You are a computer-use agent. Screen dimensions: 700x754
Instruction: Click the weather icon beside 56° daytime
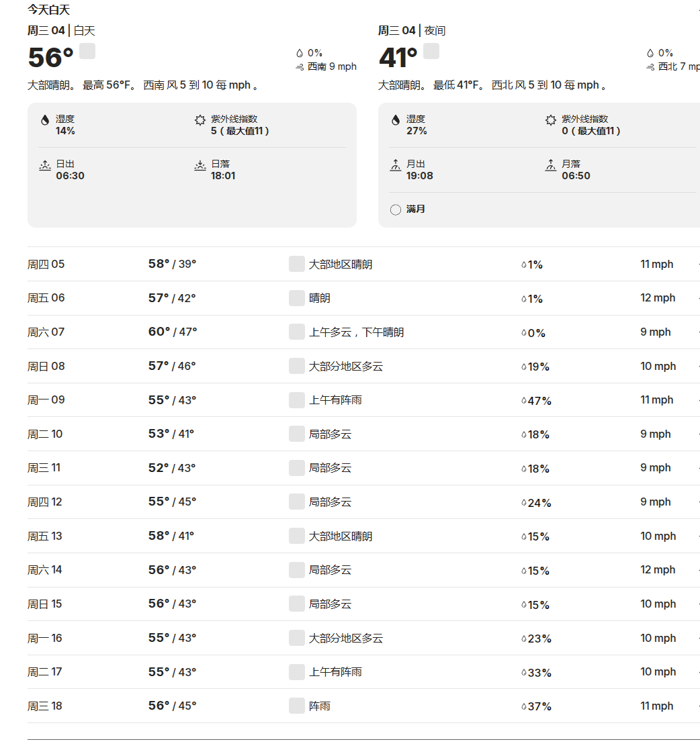tap(87, 51)
